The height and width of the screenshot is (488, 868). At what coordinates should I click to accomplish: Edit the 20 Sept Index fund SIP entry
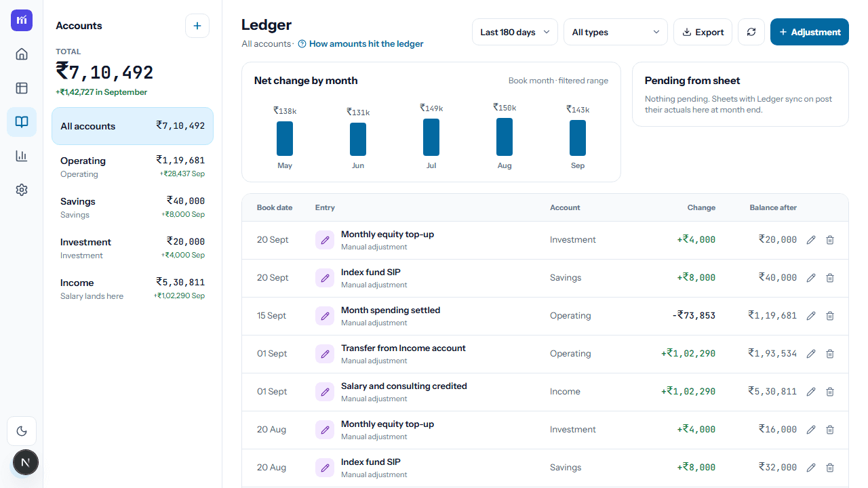811,278
